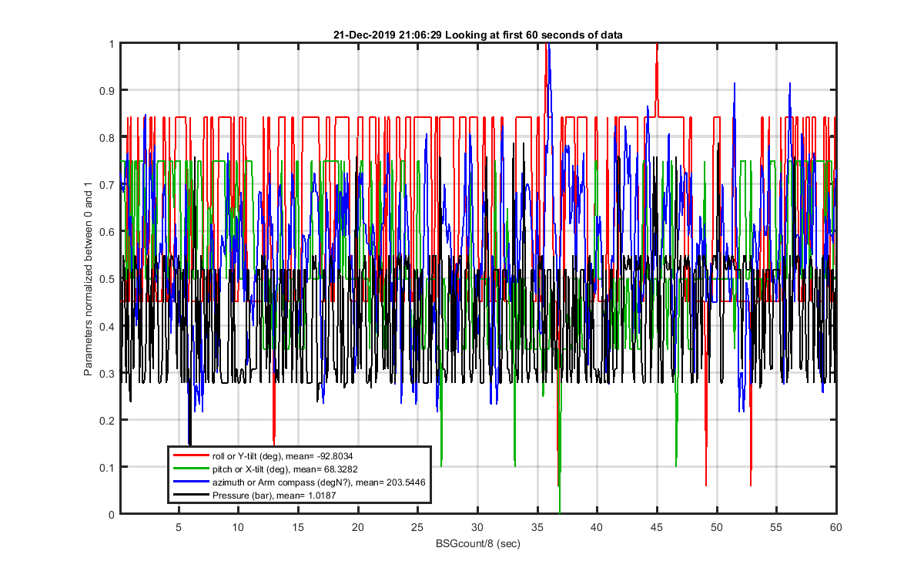Select the y-axis label "Parameters normalized between 0 and 1"
The image size is (924, 578).
coord(88,279)
